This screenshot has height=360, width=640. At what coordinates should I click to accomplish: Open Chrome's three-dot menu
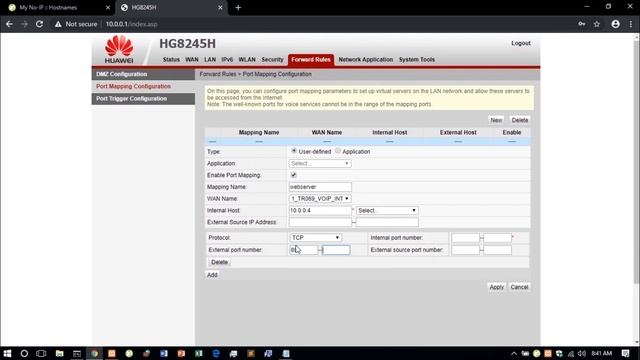click(631, 24)
